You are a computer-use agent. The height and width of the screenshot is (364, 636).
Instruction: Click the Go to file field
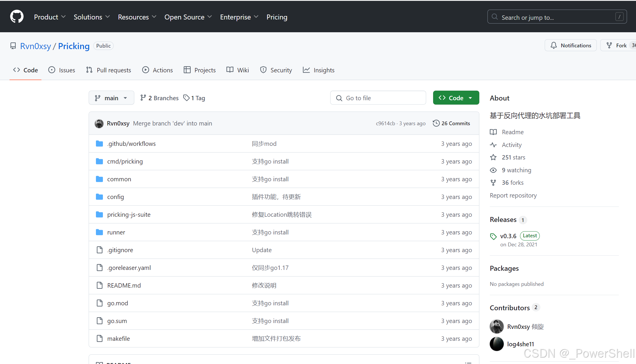point(378,98)
